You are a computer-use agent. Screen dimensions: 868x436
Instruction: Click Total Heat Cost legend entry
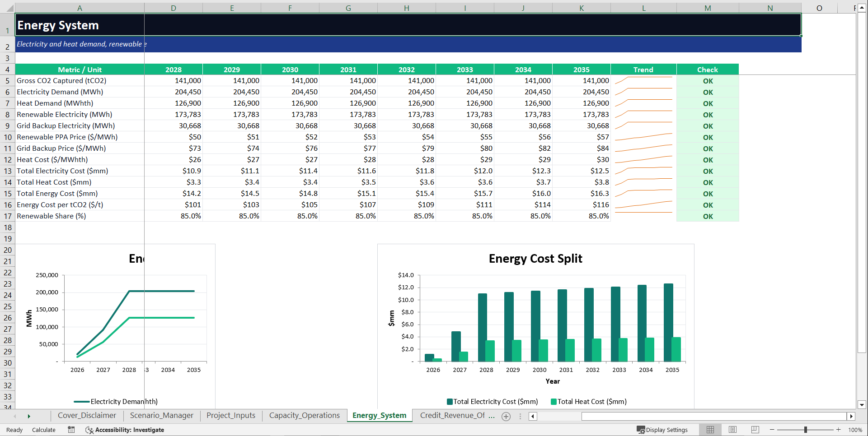click(x=589, y=402)
